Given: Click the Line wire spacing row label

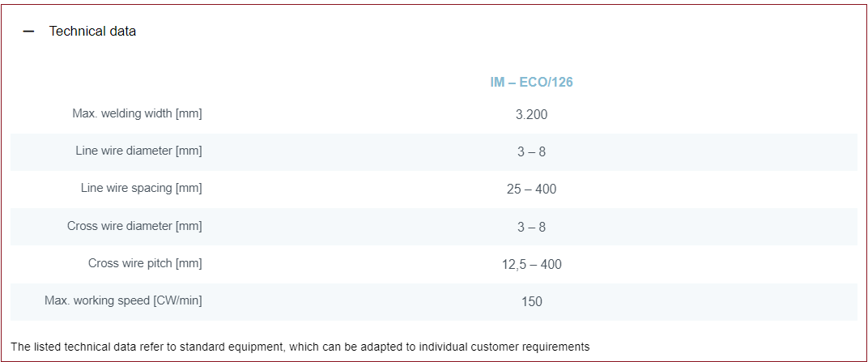Looking at the screenshot, I should point(141,188).
